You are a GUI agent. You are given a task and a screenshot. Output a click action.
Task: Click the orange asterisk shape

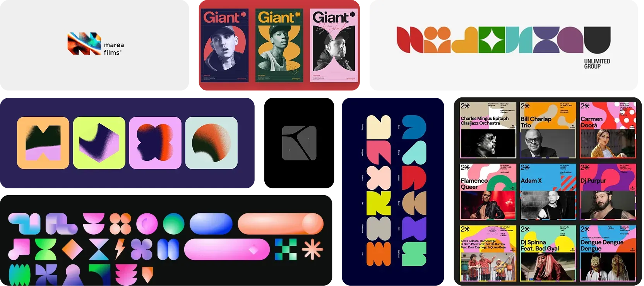(312, 249)
